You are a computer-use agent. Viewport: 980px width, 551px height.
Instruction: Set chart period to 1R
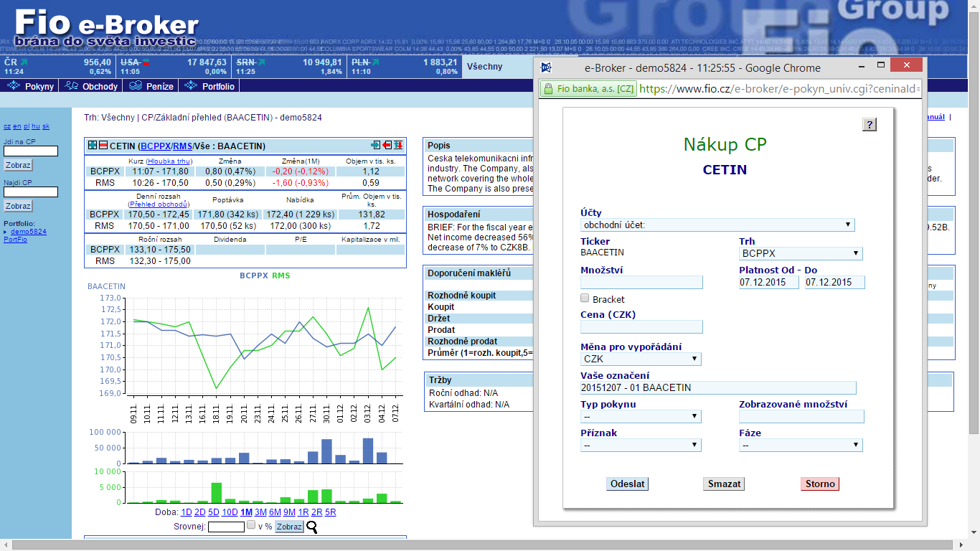pos(303,512)
